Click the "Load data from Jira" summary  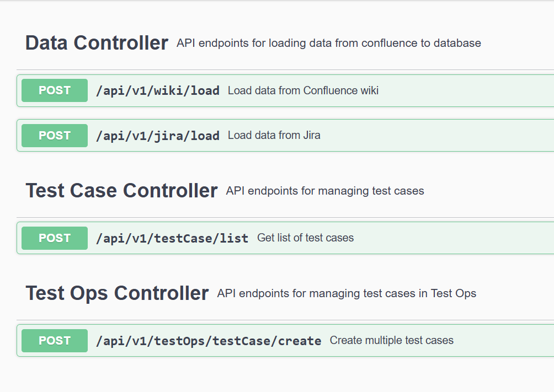(274, 136)
